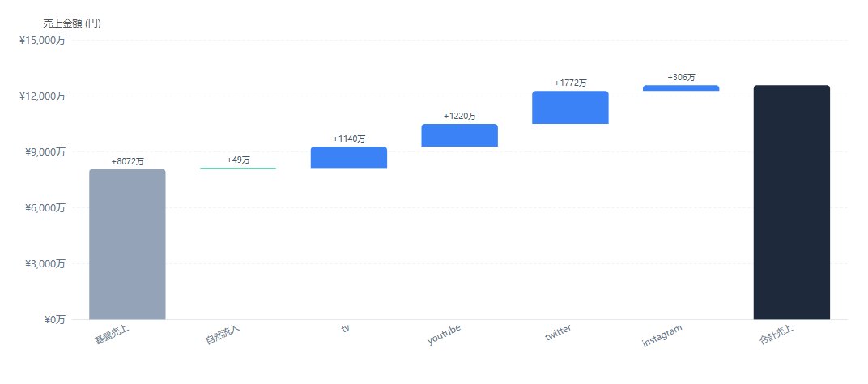The width and height of the screenshot is (868, 384).
Task: Select the dark 合計売上 total bar
Action: [791, 203]
